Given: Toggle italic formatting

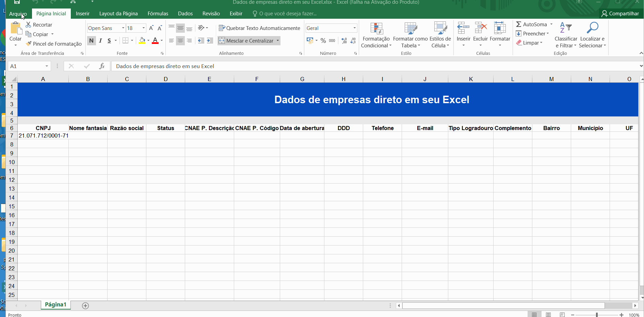Looking at the screenshot, I should 100,41.
